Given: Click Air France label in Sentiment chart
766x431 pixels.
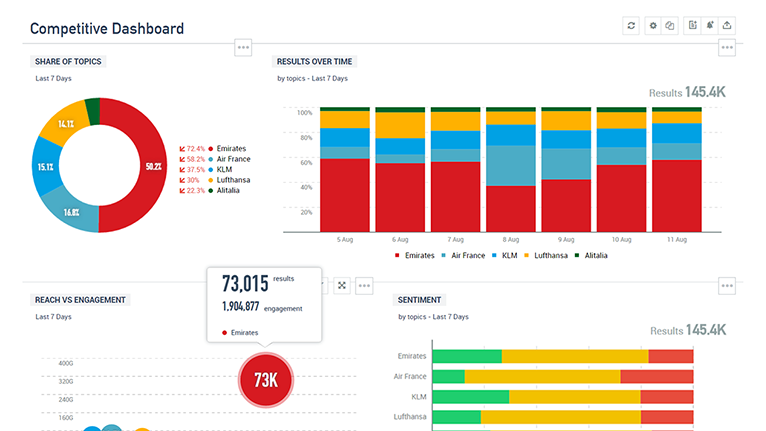Looking at the screenshot, I should 410,376.
